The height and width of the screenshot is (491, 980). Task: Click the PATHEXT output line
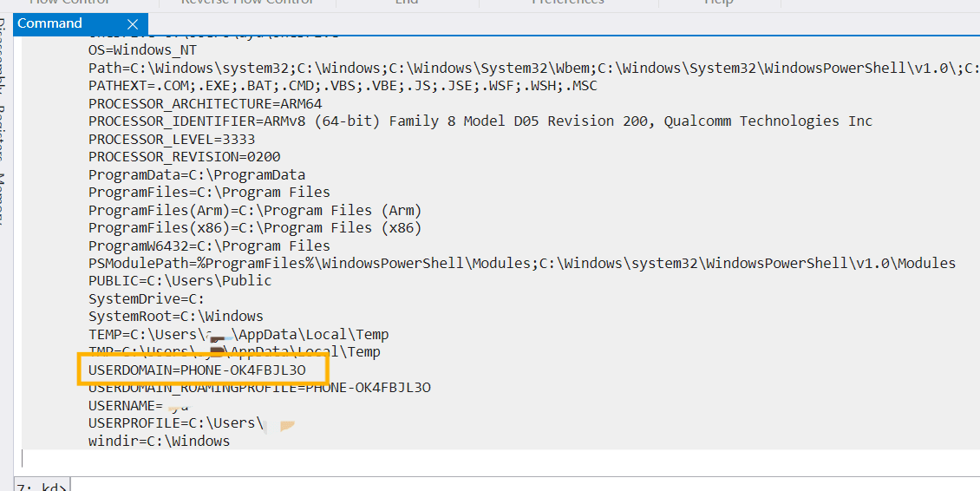tap(343, 86)
